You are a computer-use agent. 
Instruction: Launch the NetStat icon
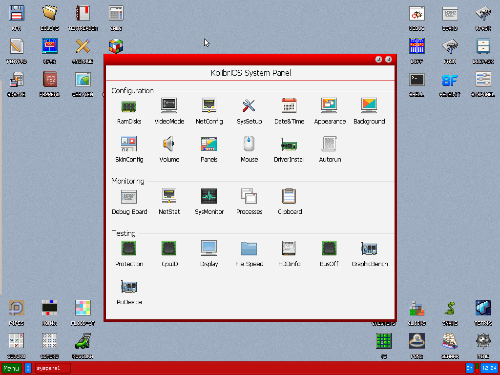pyautogui.click(x=169, y=196)
